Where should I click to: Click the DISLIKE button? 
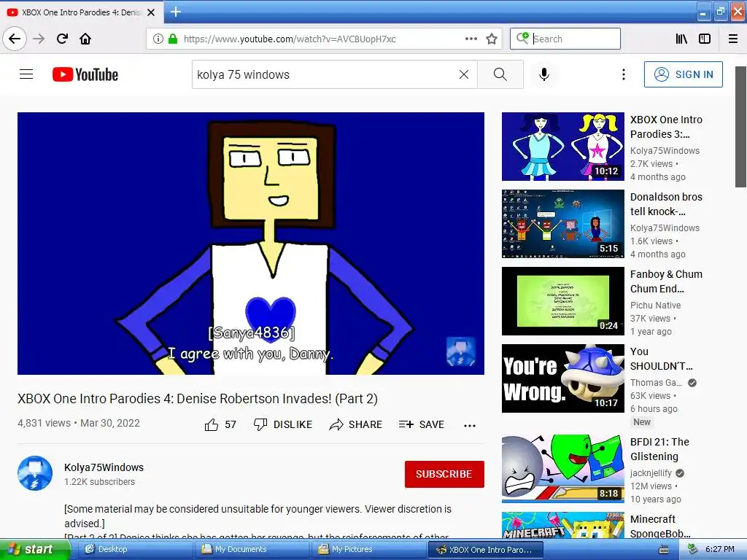click(283, 424)
